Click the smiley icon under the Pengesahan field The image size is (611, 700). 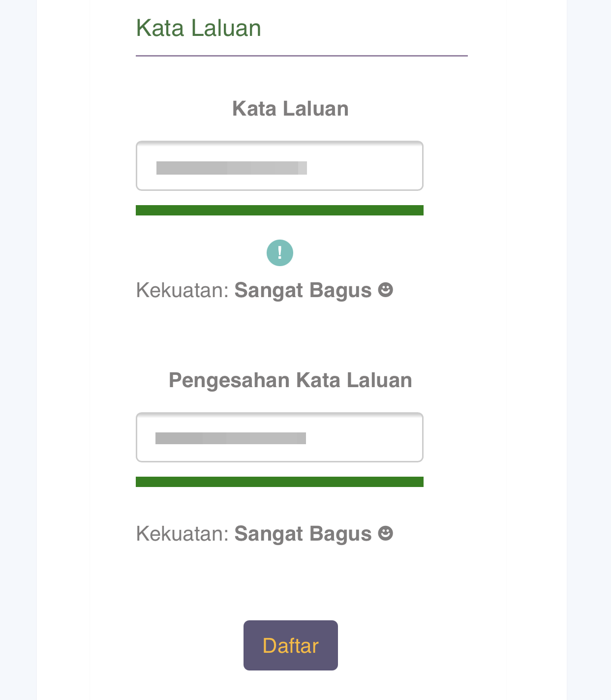click(x=386, y=533)
